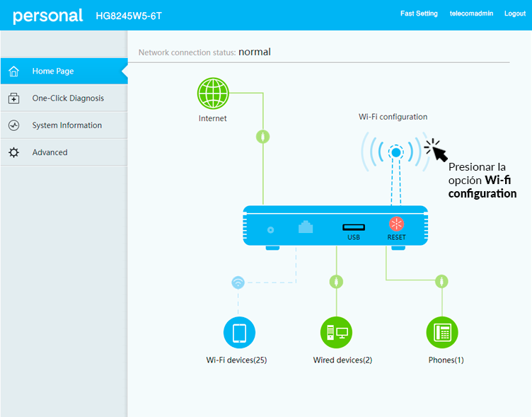Click the Phones(1) label
This screenshot has height=417, width=532.
pyautogui.click(x=446, y=360)
